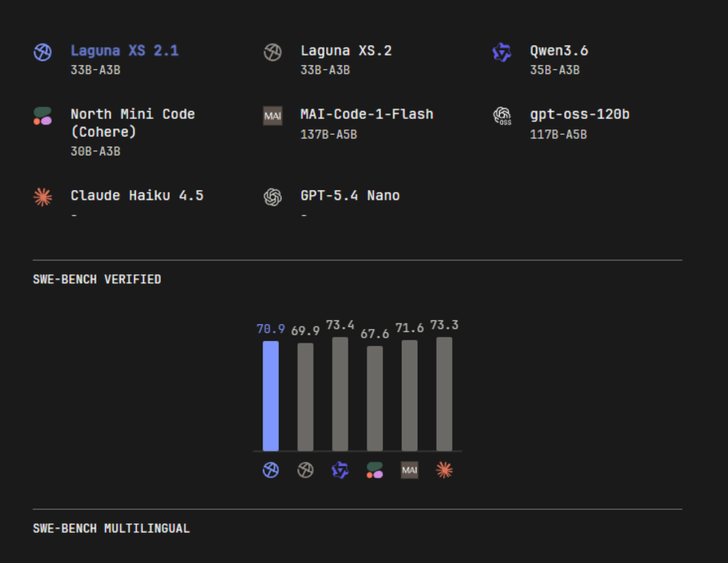Click the gray bar scoring 73.3
This screenshot has width=728, height=563.
pyautogui.click(x=444, y=394)
